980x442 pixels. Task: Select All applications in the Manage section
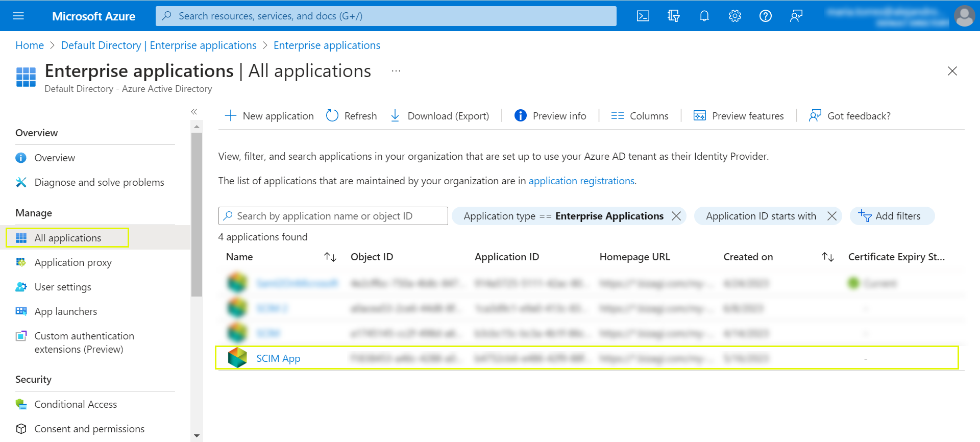(x=67, y=238)
